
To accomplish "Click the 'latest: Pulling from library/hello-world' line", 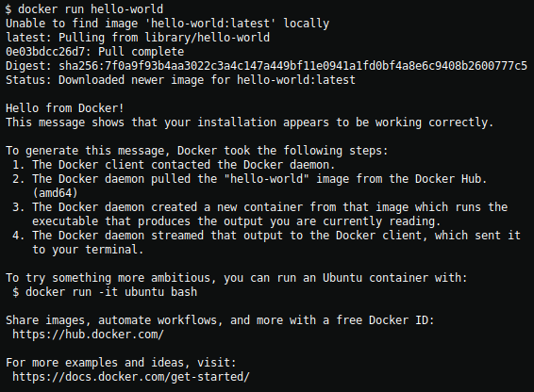I will (x=138, y=38).
